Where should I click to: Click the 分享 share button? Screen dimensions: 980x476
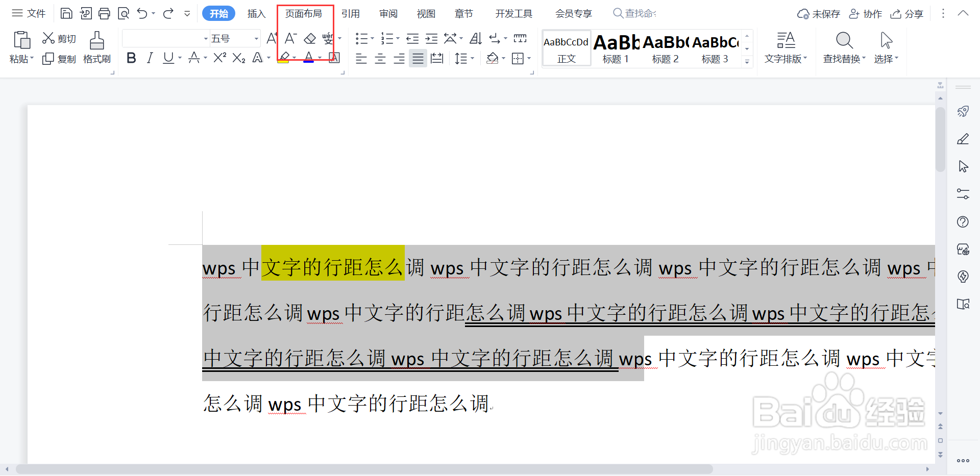pos(907,14)
